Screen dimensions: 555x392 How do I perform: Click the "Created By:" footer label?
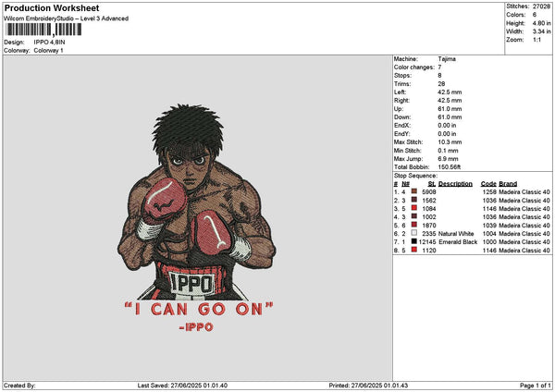[x=19, y=386]
